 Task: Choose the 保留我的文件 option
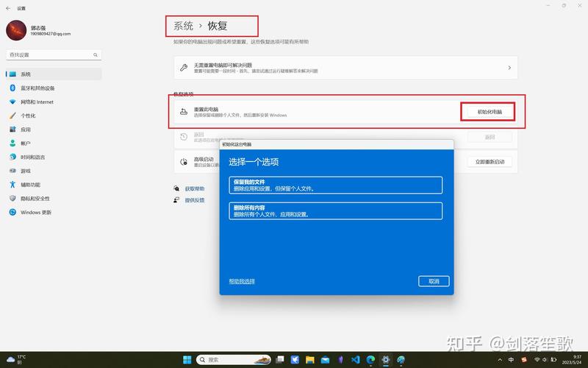[x=336, y=185]
